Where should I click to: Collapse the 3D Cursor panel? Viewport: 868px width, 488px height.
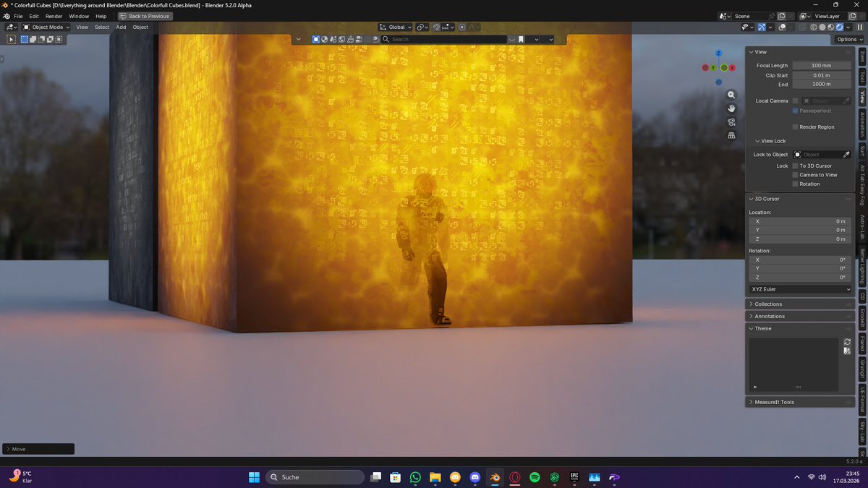pyautogui.click(x=800, y=198)
